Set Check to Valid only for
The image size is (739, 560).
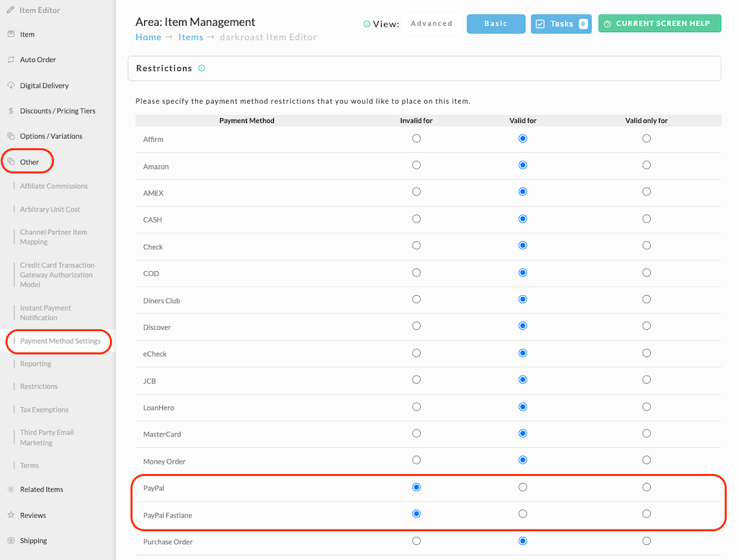tap(647, 246)
